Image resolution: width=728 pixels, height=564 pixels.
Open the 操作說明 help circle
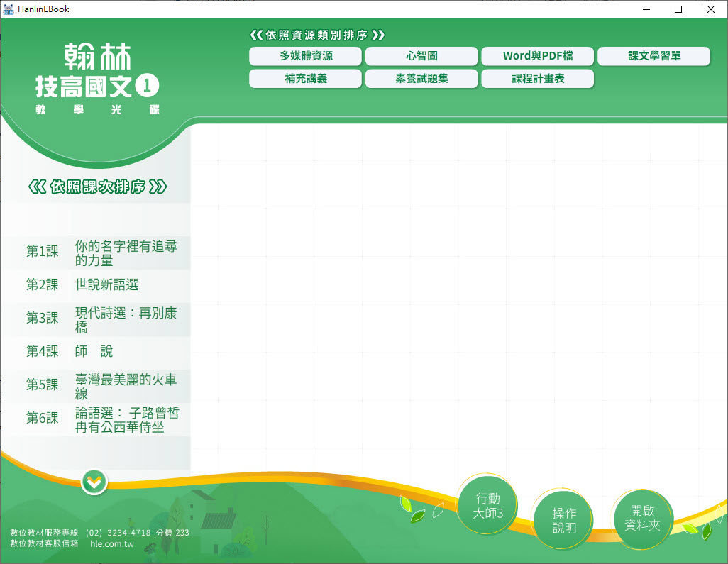pos(564,520)
